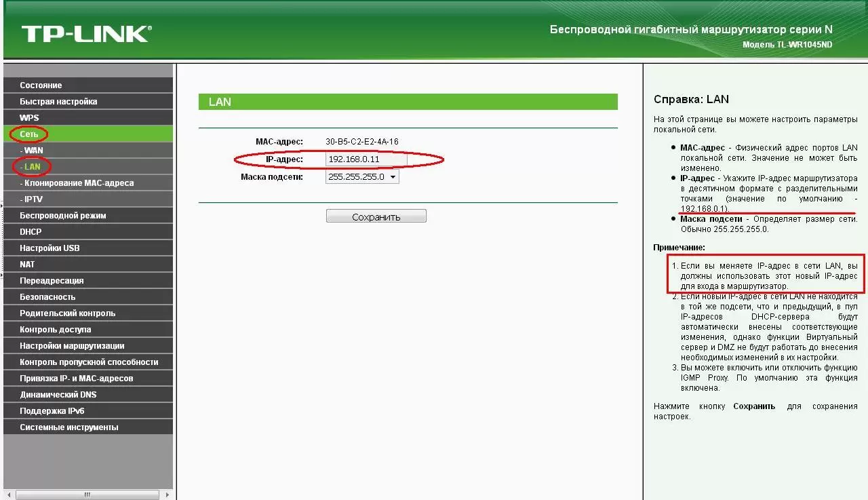Open Клонирование MAC-адреса submenu item
The height and width of the screenshot is (500, 868).
coord(79,183)
